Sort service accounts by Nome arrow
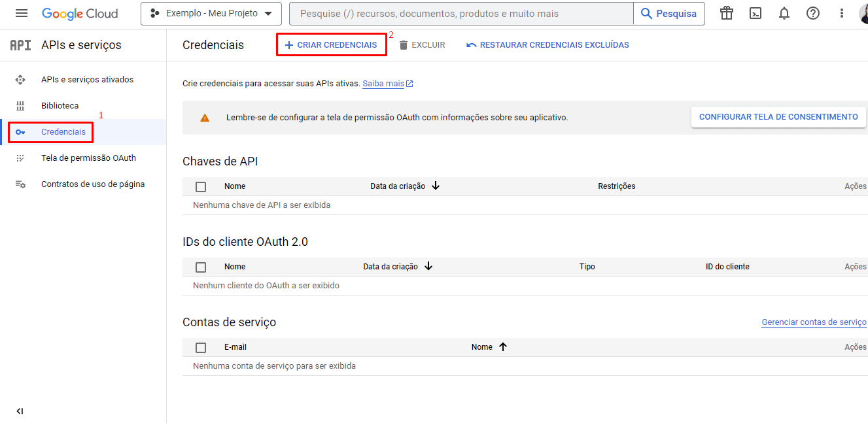The width and height of the screenshot is (868, 423). [x=502, y=347]
